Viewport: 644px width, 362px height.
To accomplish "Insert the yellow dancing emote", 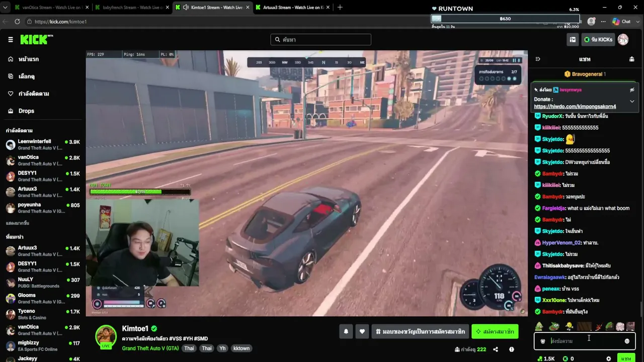I will point(569,327).
